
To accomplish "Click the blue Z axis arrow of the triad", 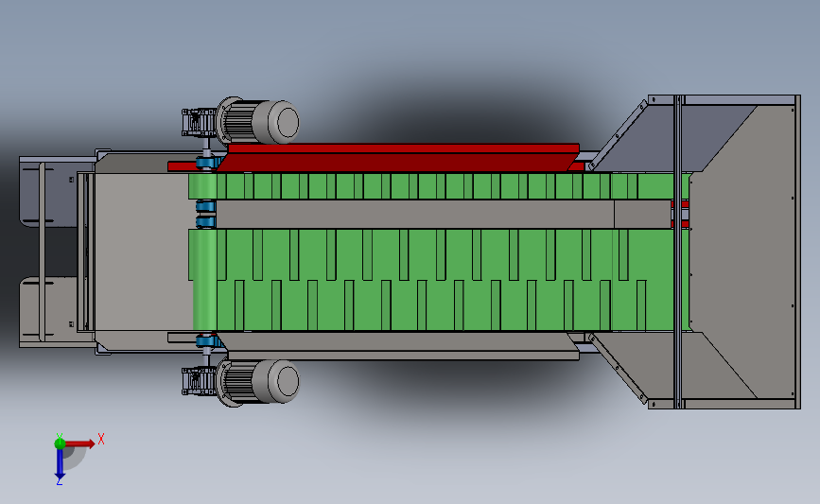I will (x=60, y=463).
